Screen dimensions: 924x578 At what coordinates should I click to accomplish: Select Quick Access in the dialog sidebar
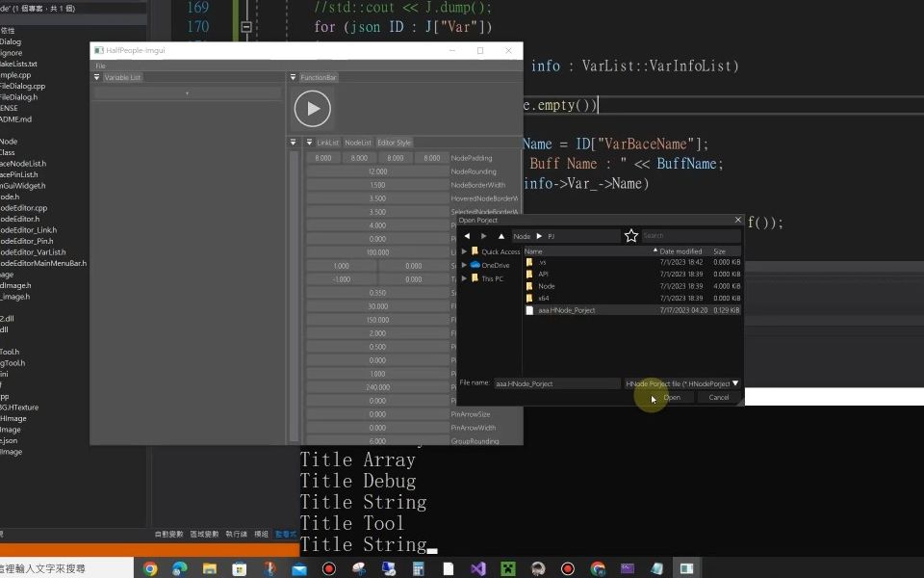click(500, 251)
